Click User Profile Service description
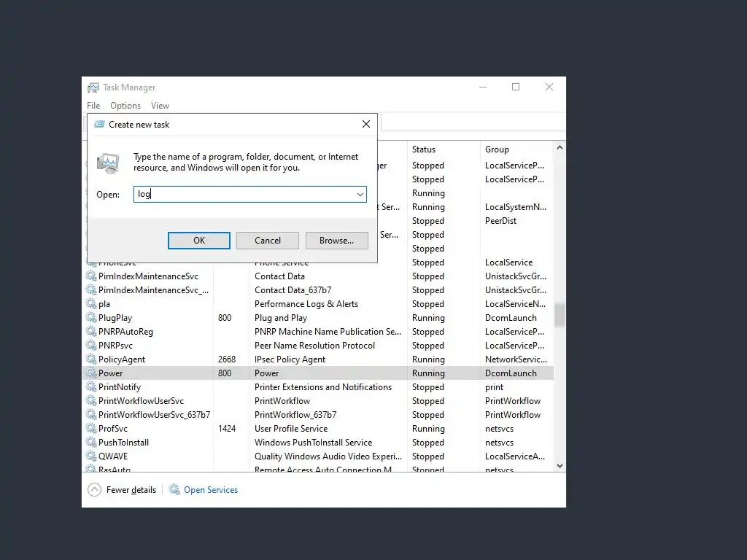Image resolution: width=747 pixels, height=560 pixels. tap(290, 428)
